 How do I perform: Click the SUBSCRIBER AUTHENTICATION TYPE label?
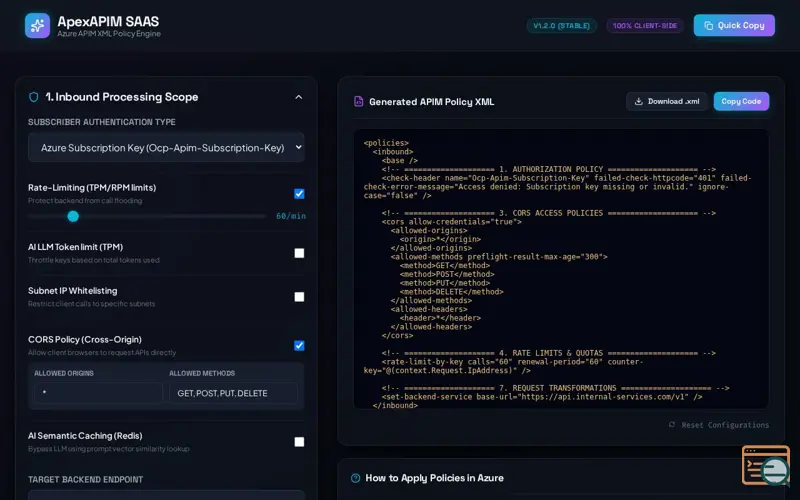point(102,122)
